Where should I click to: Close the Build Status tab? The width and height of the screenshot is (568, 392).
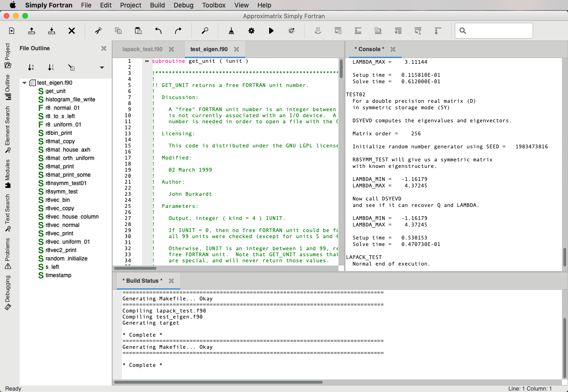pos(171,281)
